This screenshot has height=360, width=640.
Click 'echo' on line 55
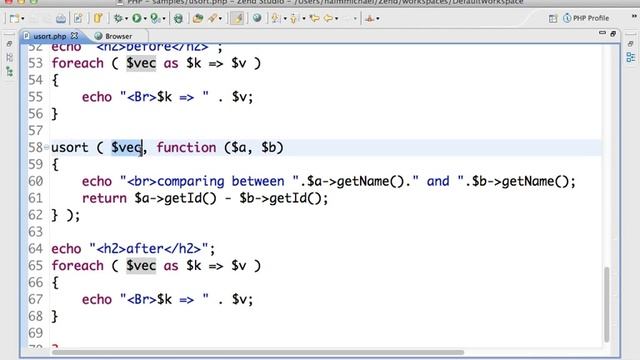pos(97,97)
